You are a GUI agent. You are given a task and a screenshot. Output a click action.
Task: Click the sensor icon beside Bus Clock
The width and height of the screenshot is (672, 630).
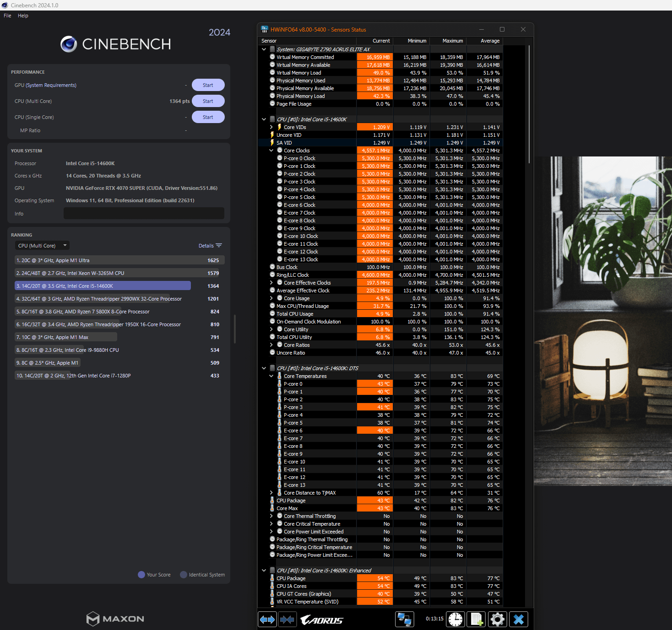(x=272, y=267)
